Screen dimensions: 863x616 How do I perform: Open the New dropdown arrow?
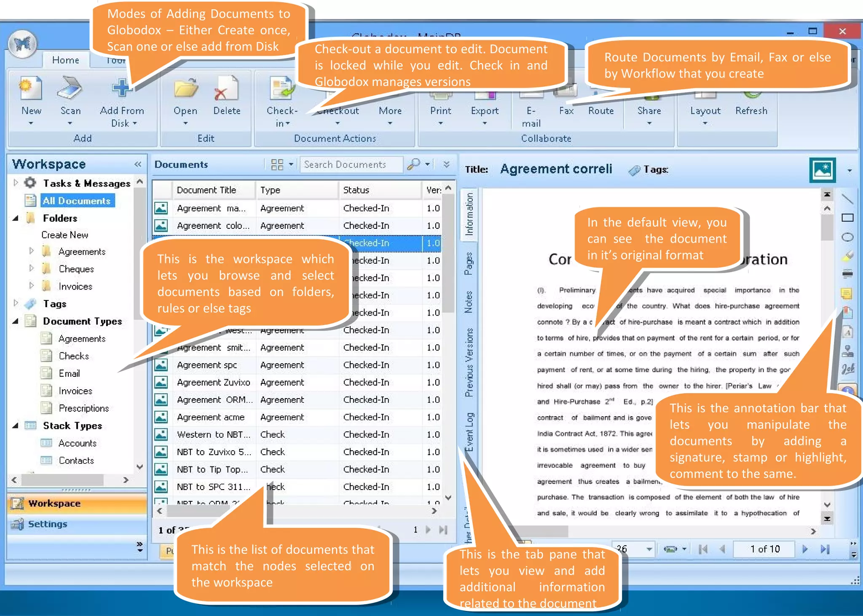[x=31, y=123]
